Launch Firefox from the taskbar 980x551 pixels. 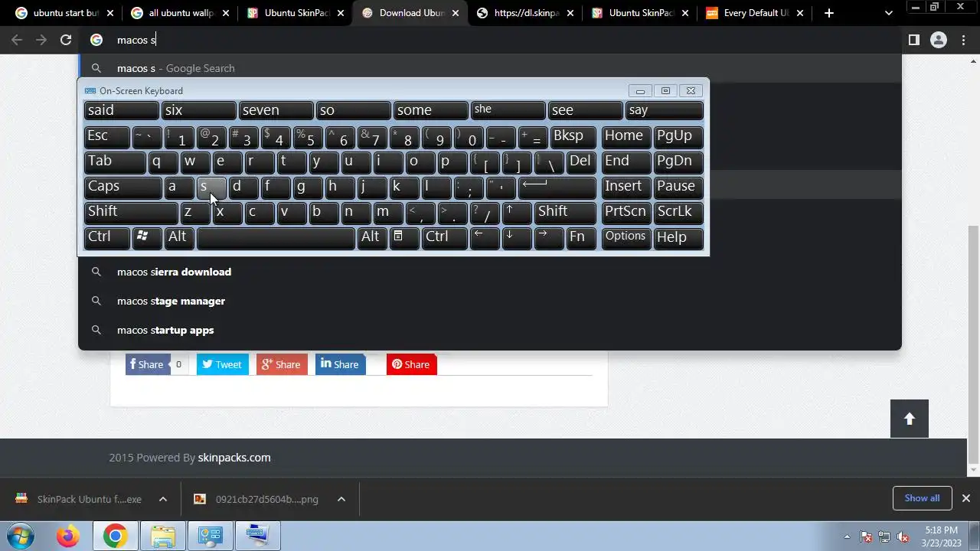pos(67,536)
